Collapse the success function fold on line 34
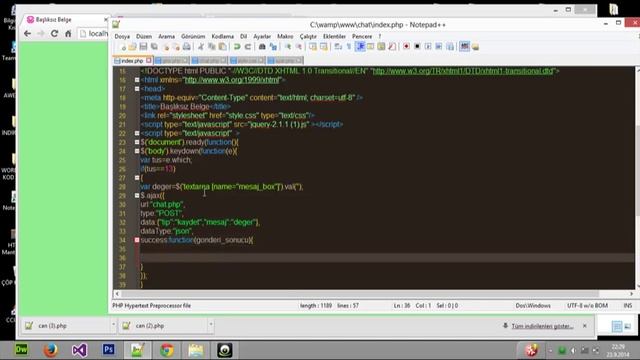Viewport: 640px width, 360px height. pyautogui.click(x=137, y=240)
